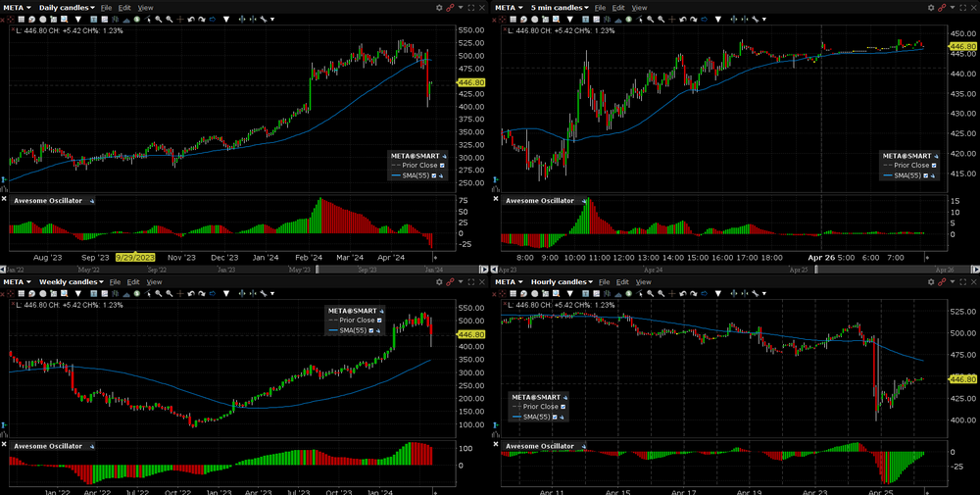The image size is (980, 495).
Task: Expand META@SMART legend arrow in 5 min chart
Action: [x=937, y=156]
